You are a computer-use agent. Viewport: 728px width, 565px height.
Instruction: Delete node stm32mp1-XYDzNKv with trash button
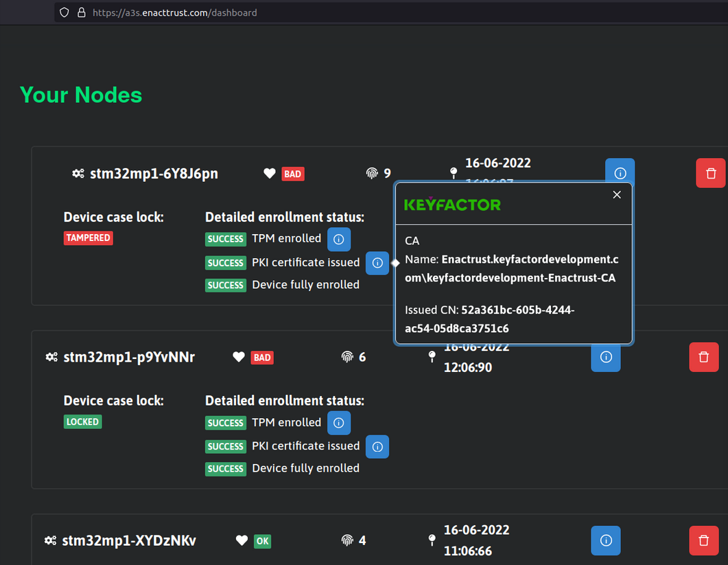703,541
